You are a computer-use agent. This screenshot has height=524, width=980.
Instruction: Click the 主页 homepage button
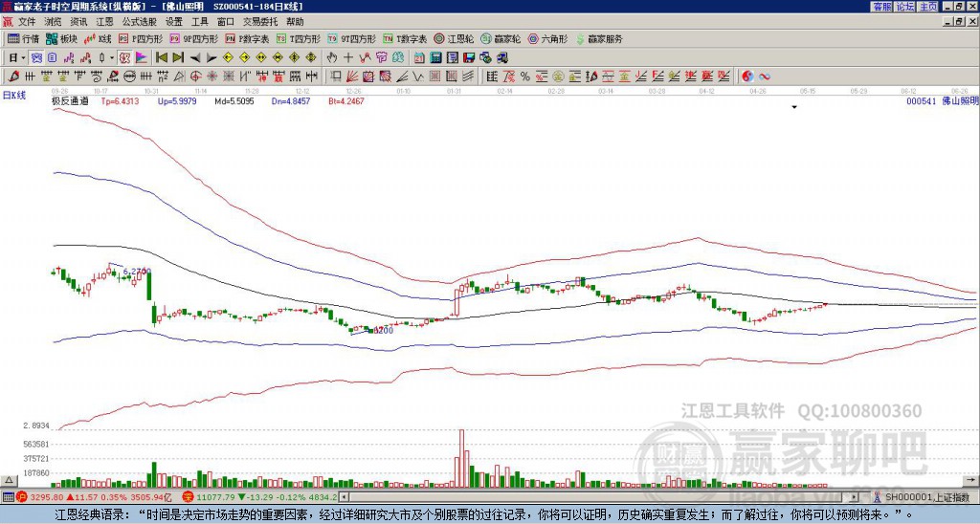(x=928, y=7)
